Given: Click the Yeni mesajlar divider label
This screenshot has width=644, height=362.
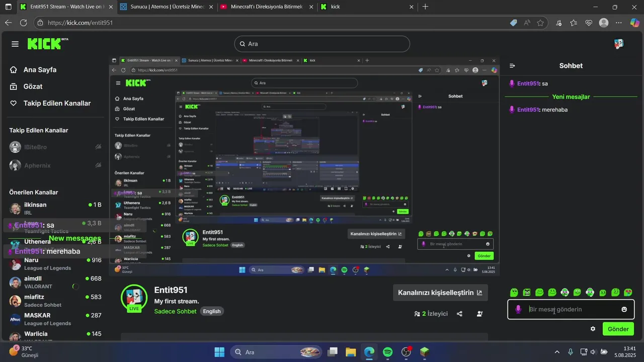Looking at the screenshot, I should [x=571, y=97].
